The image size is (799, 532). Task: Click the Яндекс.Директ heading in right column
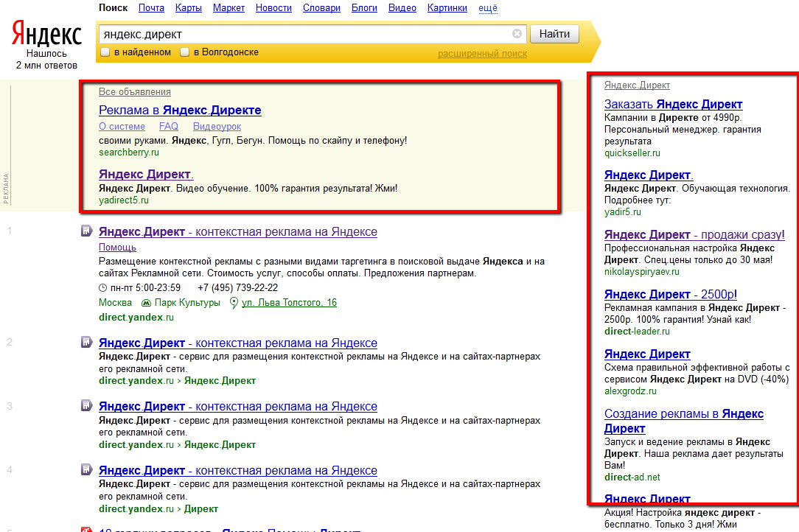coord(637,85)
